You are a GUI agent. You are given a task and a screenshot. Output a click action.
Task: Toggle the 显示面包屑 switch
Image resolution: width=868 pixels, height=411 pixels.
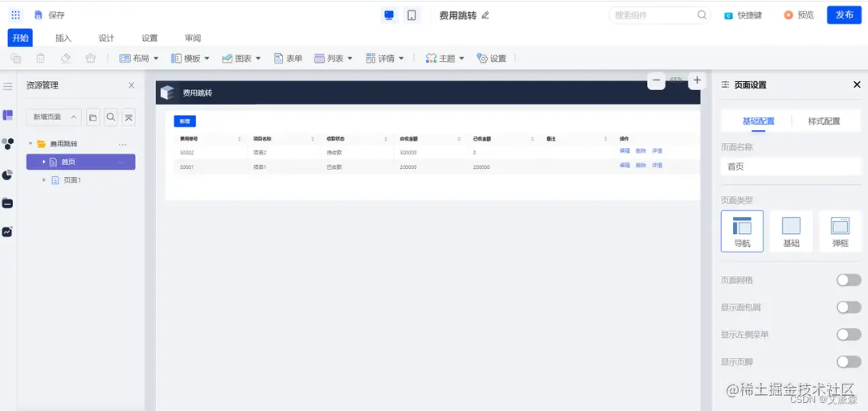(x=849, y=307)
